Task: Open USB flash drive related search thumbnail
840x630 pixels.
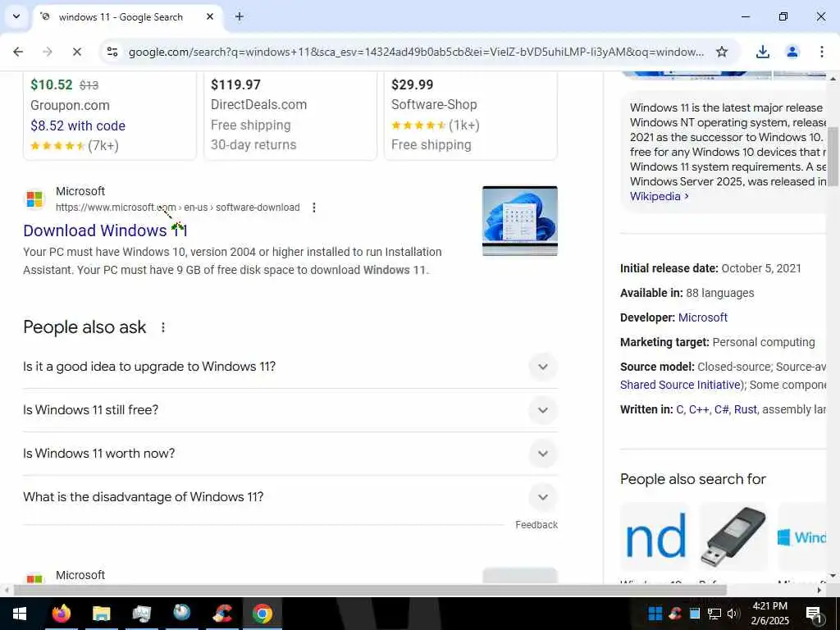Action: (733, 536)
